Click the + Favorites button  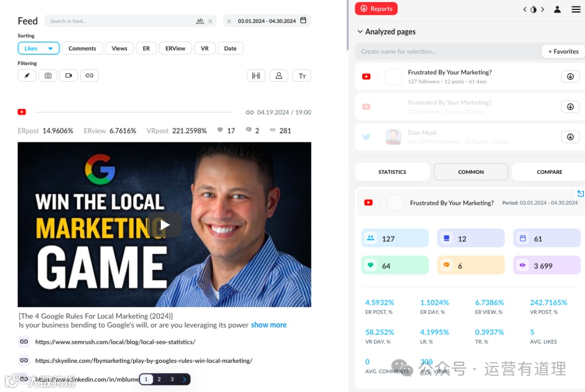click(x=563, y=51)
